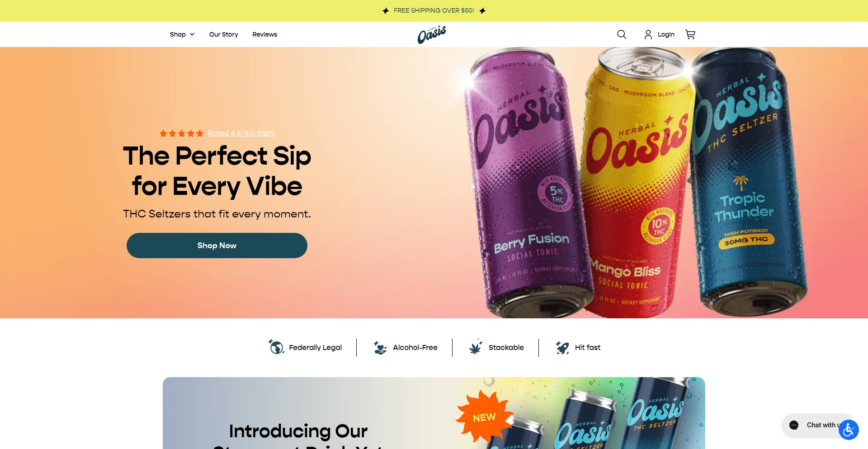
Task: Open the search magnifier icon
Action: click(622, 34)
